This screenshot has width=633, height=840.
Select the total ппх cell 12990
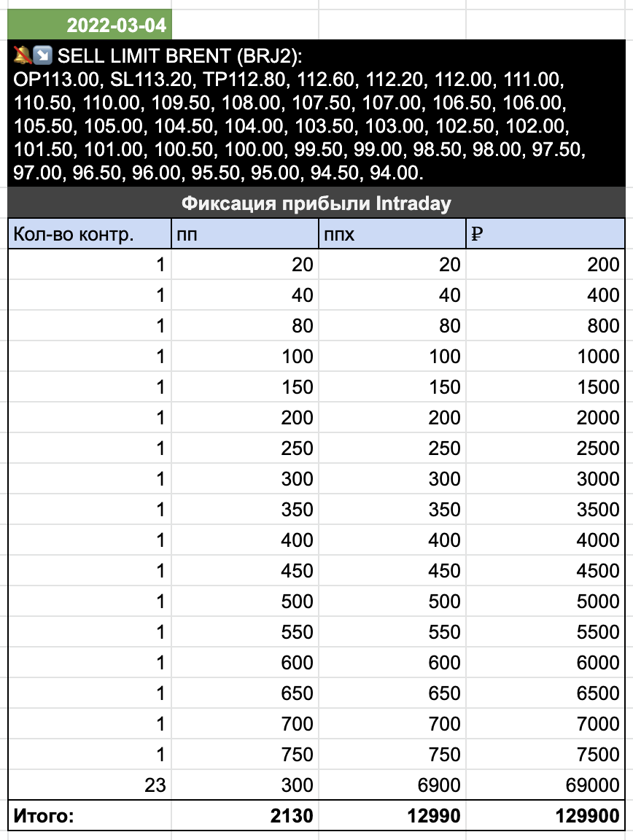click(x=392, y=815)
